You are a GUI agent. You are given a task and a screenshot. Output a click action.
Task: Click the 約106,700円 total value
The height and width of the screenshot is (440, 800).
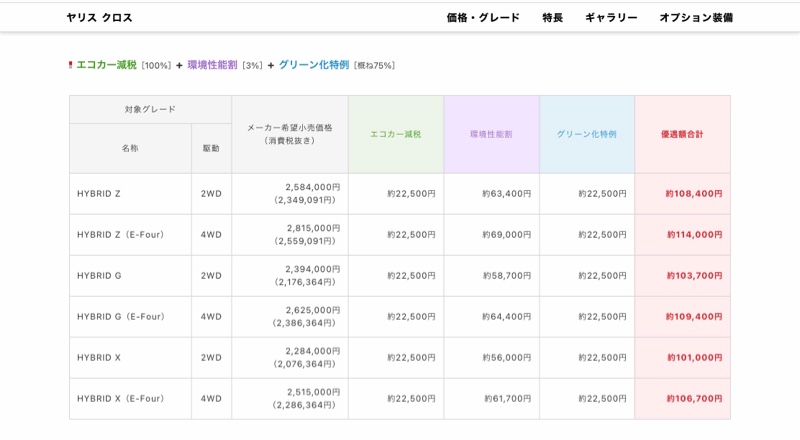tap(694, 399)
